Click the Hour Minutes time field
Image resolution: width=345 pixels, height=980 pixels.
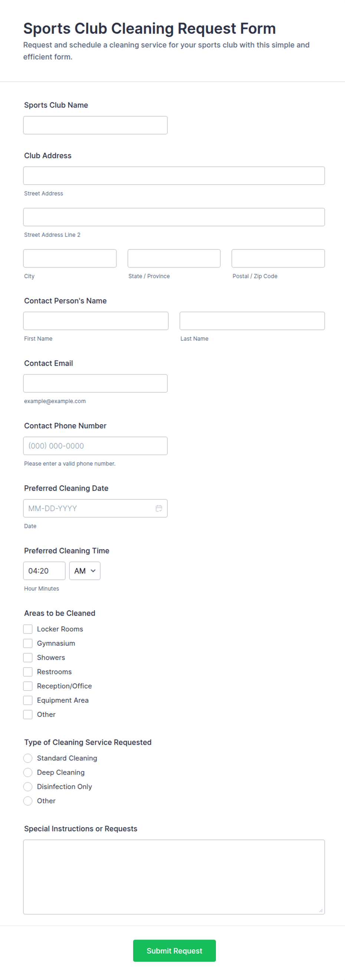[x=44, y=571]
